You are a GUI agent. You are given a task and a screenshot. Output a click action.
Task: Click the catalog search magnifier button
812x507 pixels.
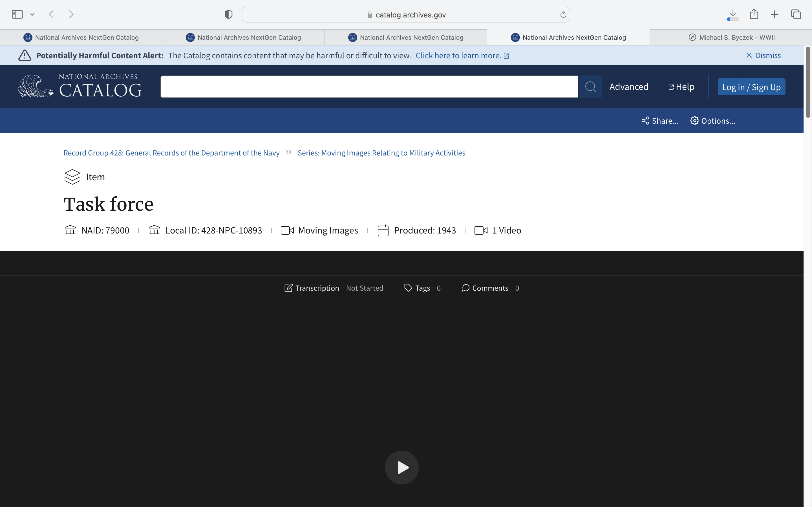[x=590, y=87]
